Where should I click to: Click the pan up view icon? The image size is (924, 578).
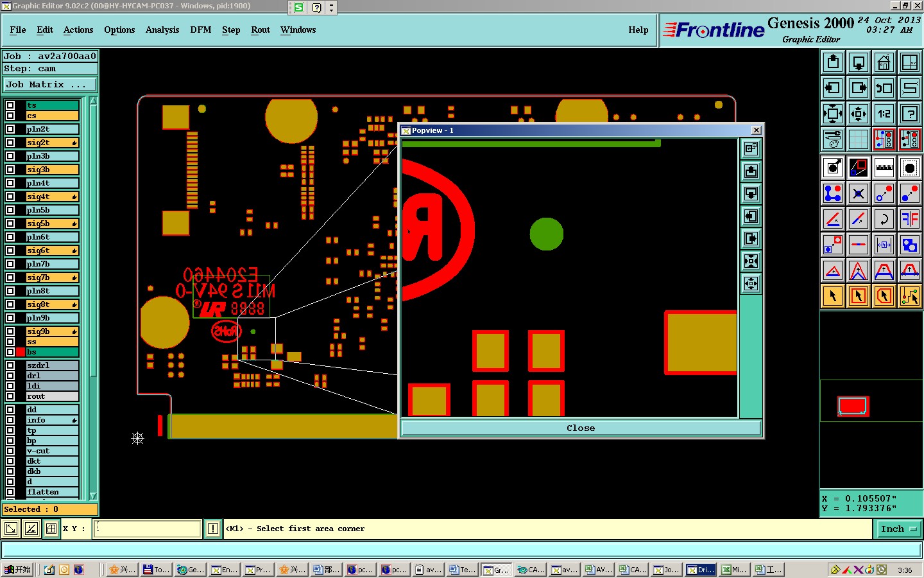[x=833, y=62]
